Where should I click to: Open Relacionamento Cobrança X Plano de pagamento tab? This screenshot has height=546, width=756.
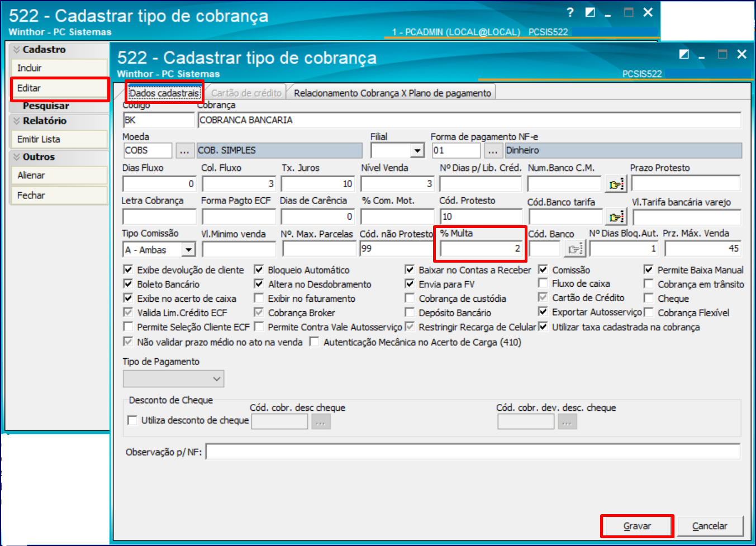coord(392,93)
